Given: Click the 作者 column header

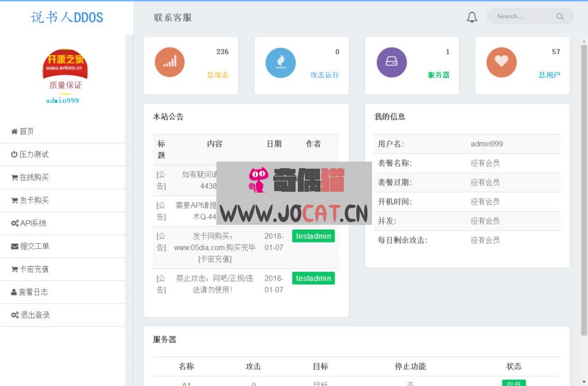Looking at the screenshot, I should (313, 144).
